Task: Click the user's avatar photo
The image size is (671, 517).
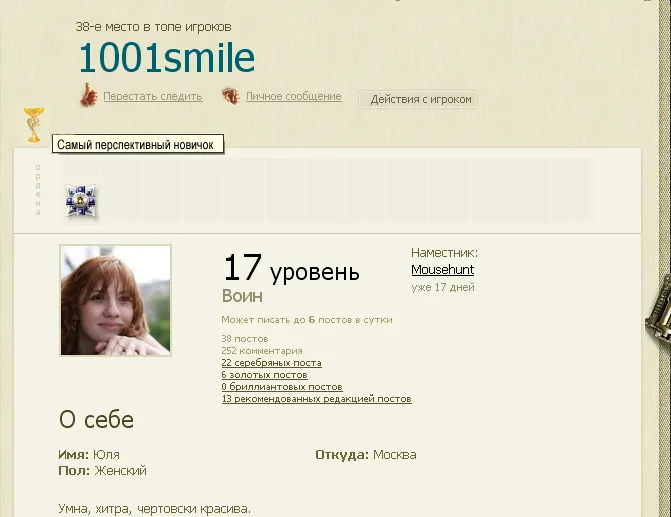Action: click(x=115, y=300)
